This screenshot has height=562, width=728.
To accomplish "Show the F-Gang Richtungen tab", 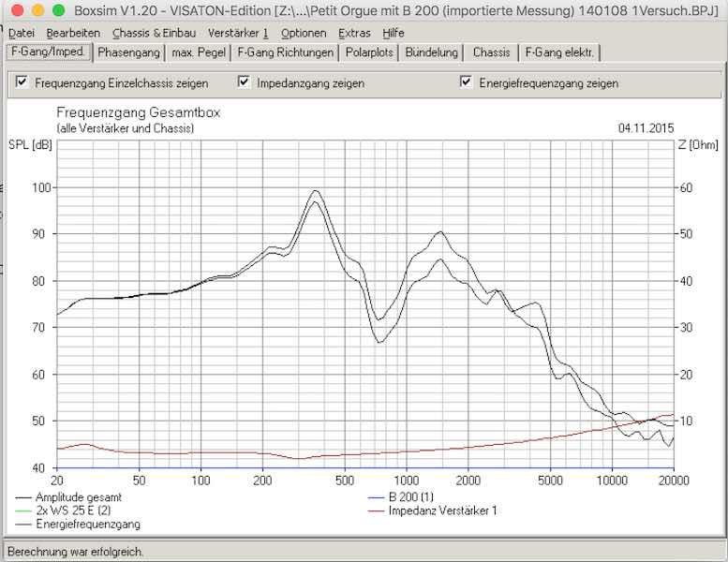I will (x=285, y=52).
